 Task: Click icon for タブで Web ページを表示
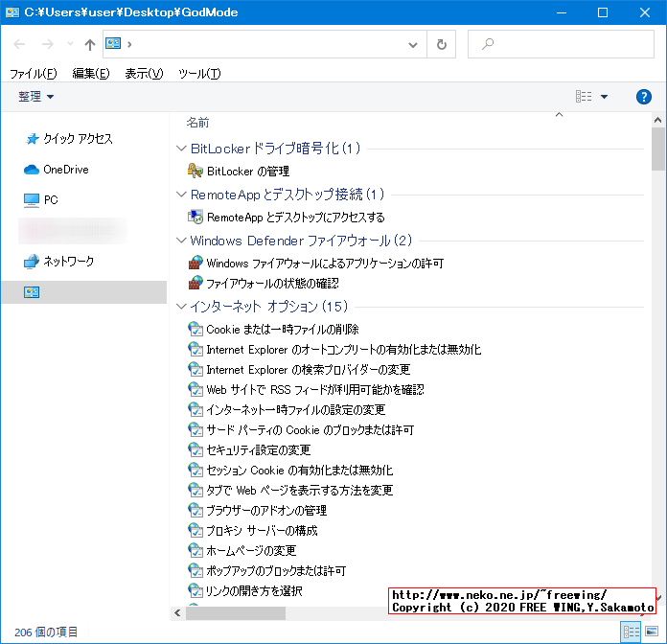195,490
